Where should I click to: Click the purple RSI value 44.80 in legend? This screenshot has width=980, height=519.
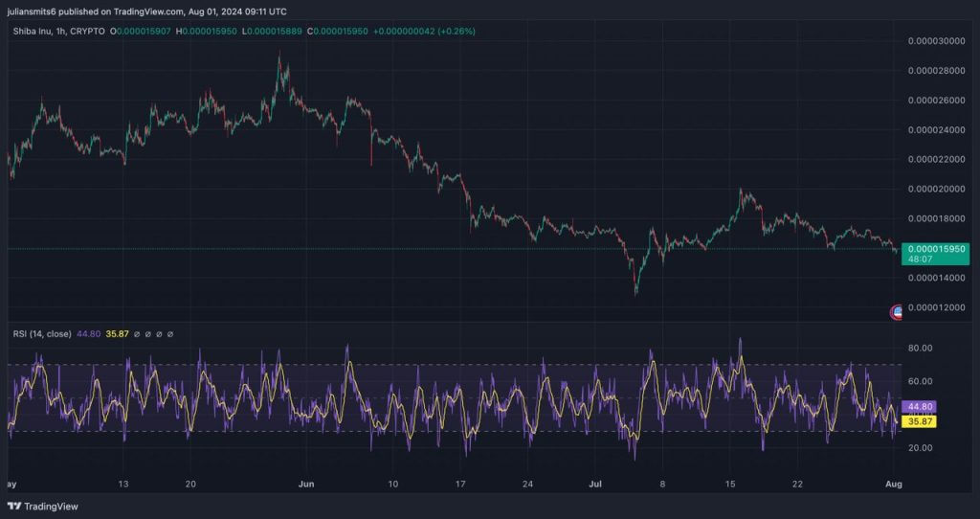[88, 334]
